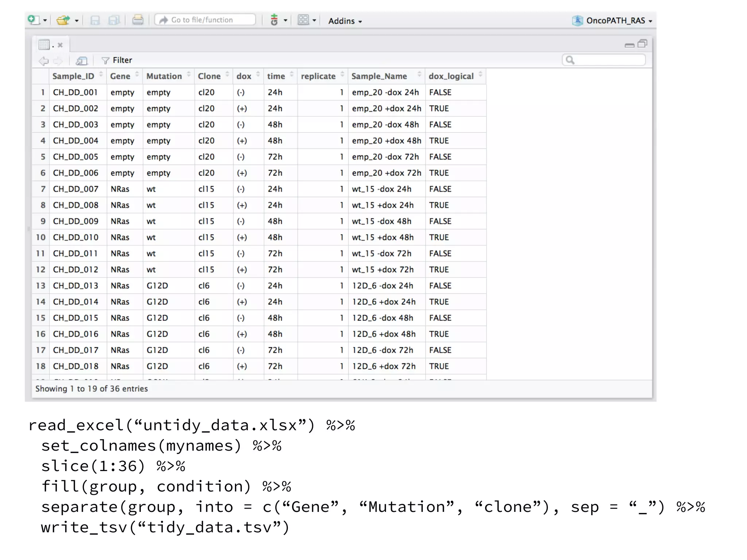Sort by dox_logical column
This screenshot has width=747, height=560.
[455, 76]
